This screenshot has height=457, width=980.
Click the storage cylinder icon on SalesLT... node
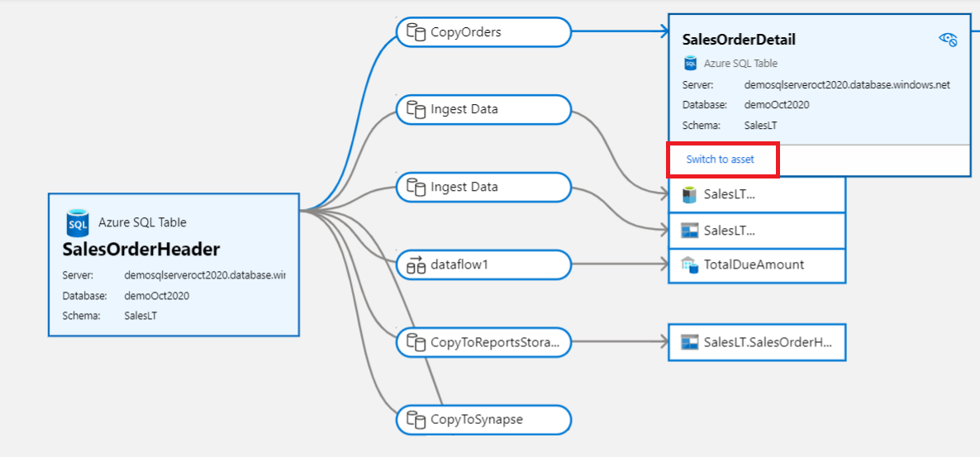[x=688, y=195]
